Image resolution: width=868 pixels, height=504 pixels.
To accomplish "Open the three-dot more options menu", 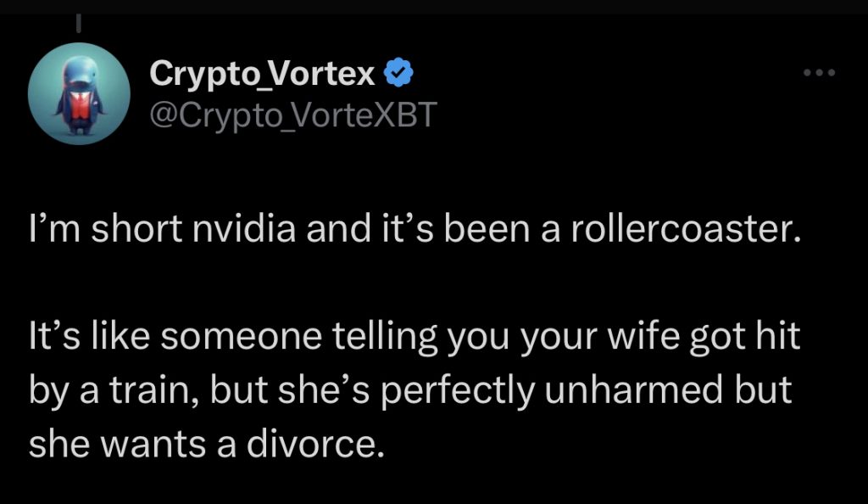I will [820, 73].
